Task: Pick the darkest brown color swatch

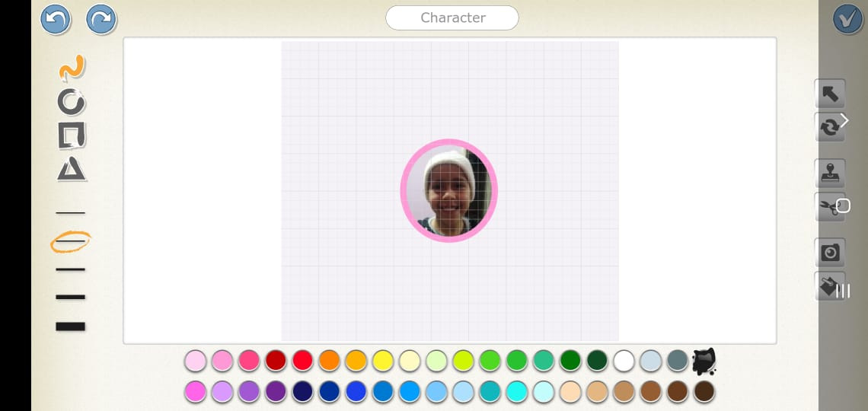Action: (x=704, y=392)
